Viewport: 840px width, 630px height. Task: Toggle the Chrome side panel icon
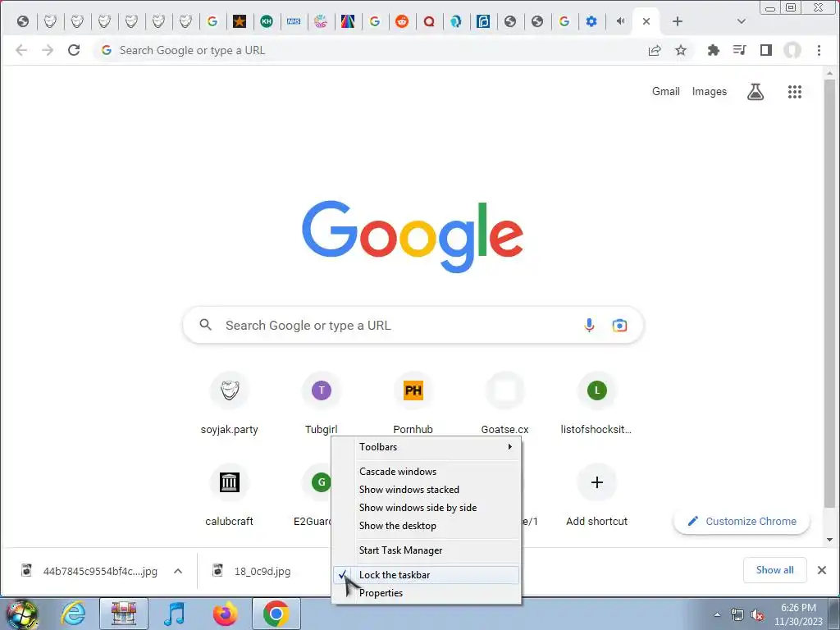pos(766,50)
